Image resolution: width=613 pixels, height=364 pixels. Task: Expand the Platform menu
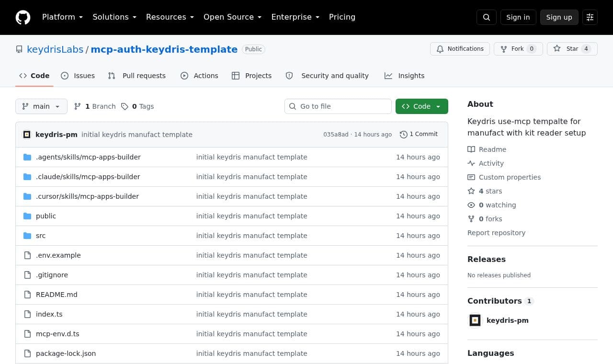[x=62, y=17]
